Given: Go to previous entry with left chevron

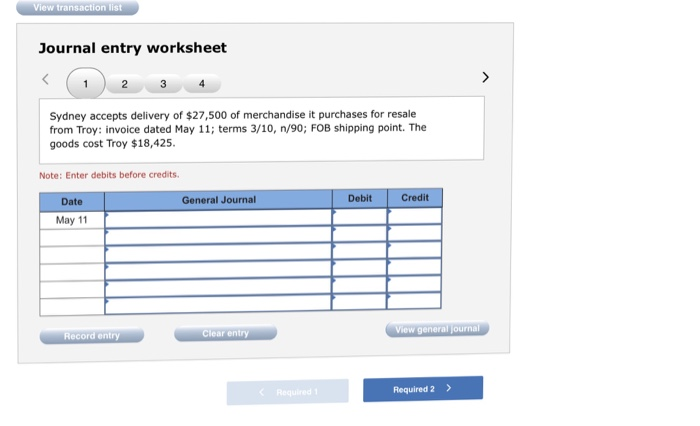Looking at the screenshot, I should tap(46, 79).
